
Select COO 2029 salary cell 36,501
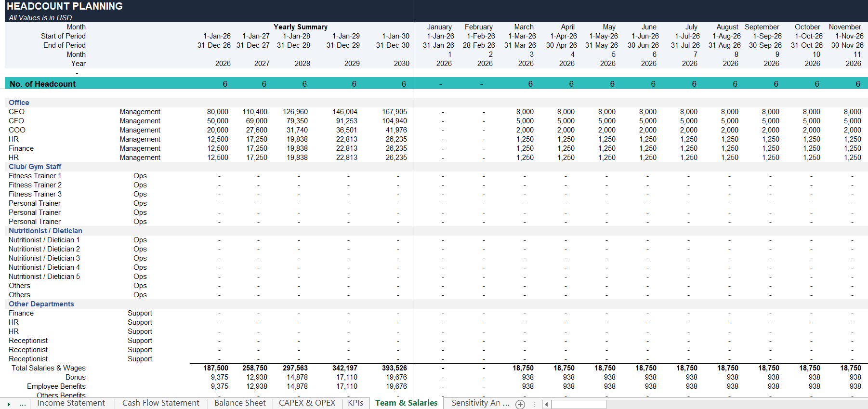pos(347,130)
